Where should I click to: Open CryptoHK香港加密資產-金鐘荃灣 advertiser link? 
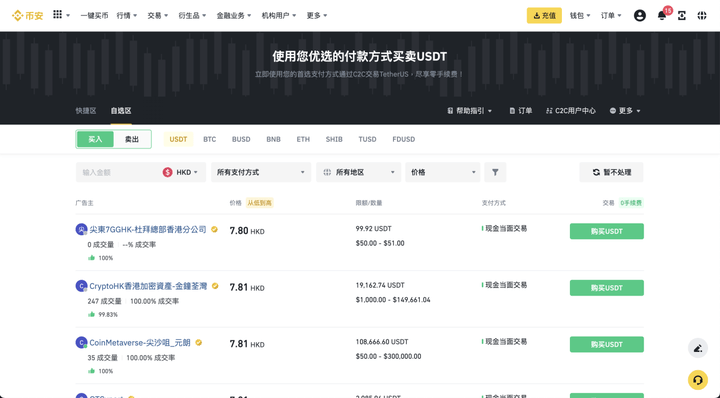(148, 286)
